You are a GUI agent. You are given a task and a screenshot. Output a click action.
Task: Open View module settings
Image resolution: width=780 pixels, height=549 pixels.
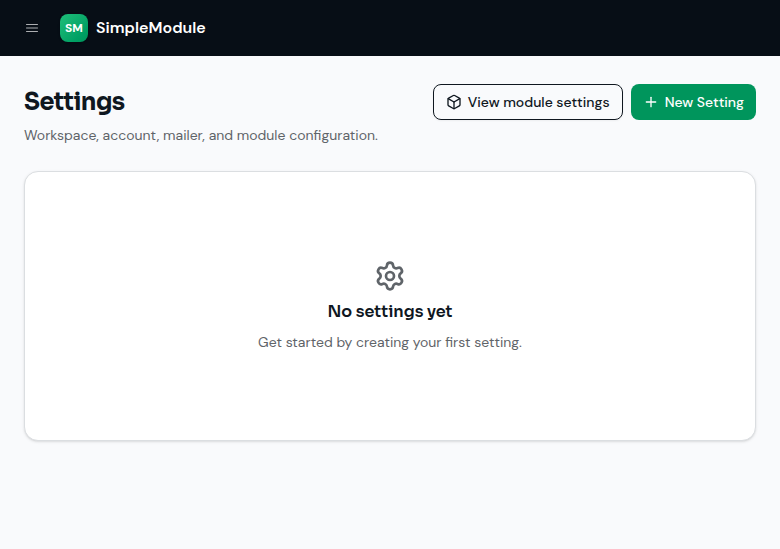528,102
